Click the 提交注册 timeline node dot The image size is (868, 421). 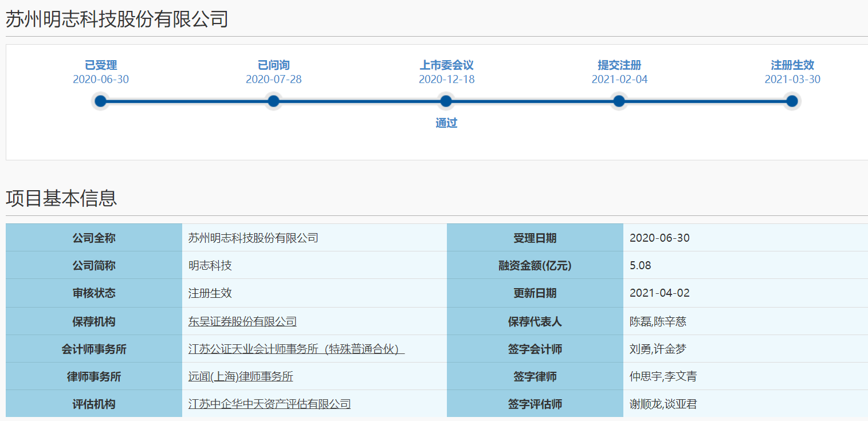[619, 101]
